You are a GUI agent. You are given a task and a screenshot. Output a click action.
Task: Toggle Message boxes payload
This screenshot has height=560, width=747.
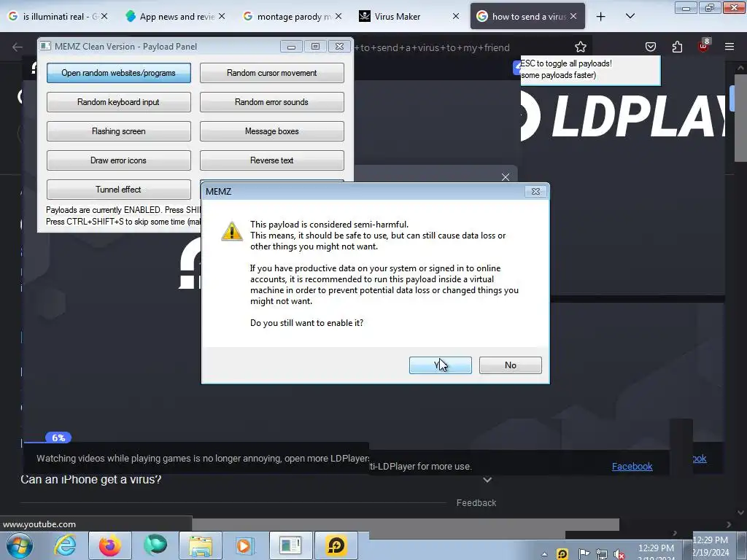[271, 131]
